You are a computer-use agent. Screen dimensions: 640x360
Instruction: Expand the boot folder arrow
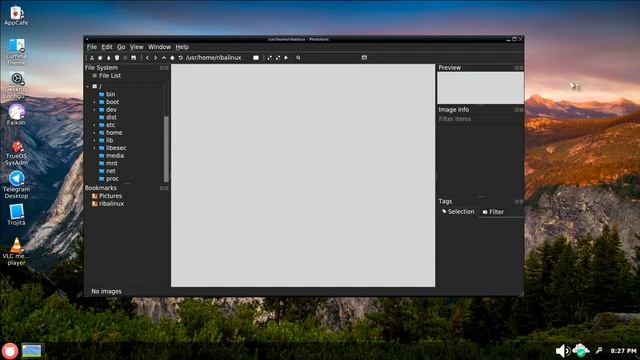point(95,102)
